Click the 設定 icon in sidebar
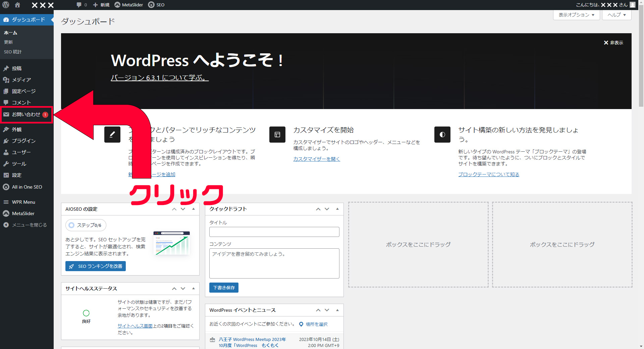This screenshot has width=644, height=349. click(x=6, y=175)
